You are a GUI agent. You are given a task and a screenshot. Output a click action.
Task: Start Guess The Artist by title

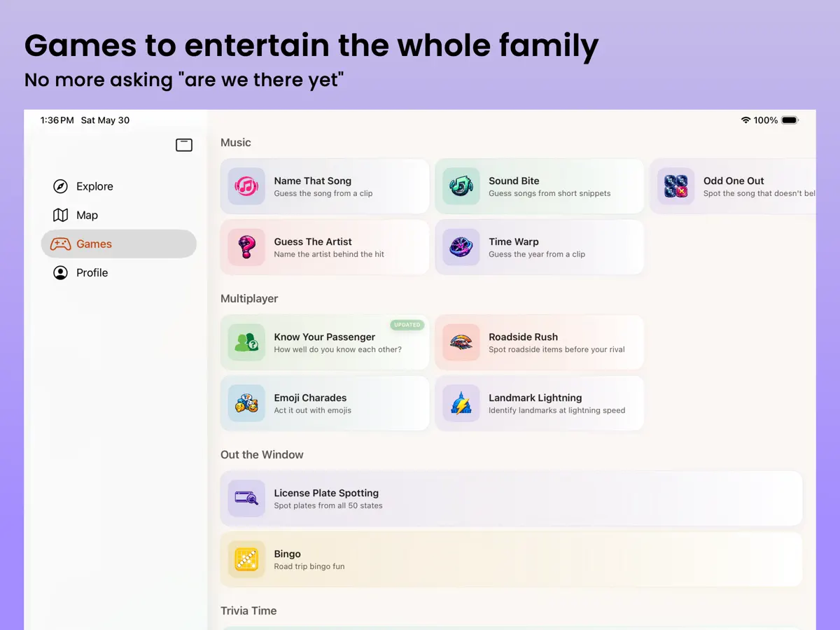pyautogui.click(x=313, y=241)
